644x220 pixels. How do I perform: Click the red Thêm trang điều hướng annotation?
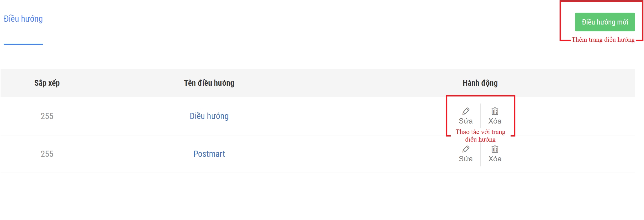coord(603,40)
